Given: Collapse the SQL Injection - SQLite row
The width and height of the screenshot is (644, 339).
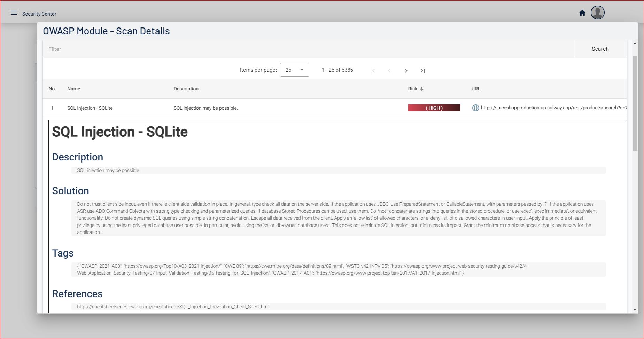Looking at the screenshot, I should [x=90, y=108].
